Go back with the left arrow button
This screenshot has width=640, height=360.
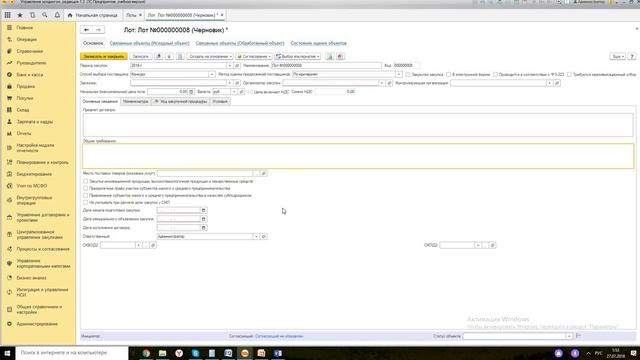(x=87, y=30)
